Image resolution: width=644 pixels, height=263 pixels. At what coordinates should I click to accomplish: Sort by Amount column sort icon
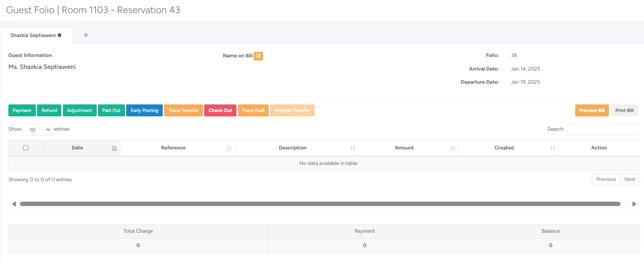[453, 148]
